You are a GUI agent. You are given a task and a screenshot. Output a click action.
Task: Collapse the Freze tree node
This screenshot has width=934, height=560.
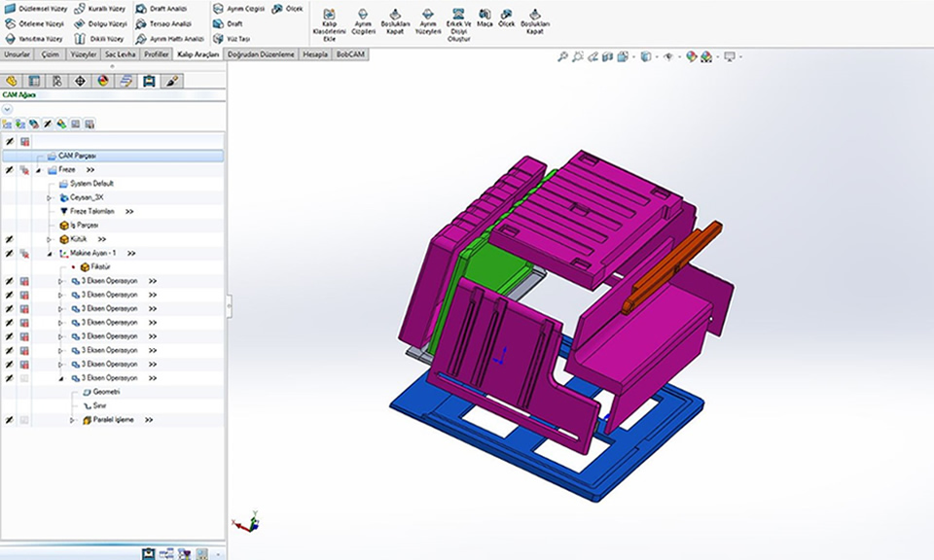coord(39,170)
